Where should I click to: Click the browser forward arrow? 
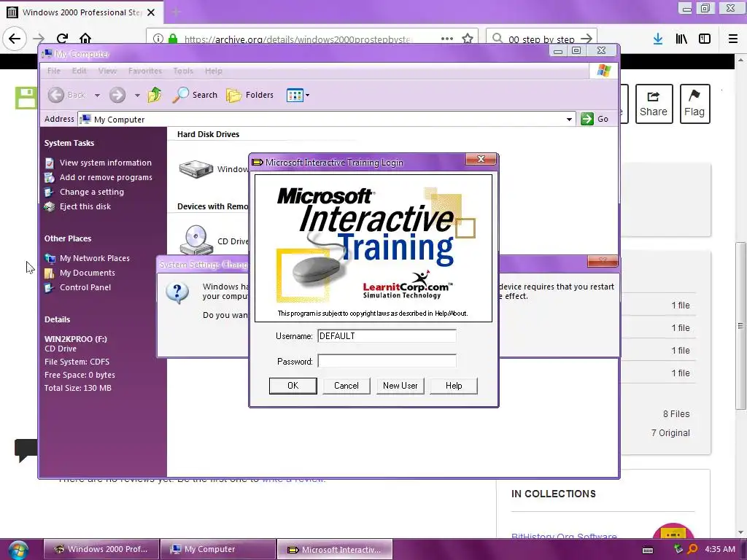(39, 39)
